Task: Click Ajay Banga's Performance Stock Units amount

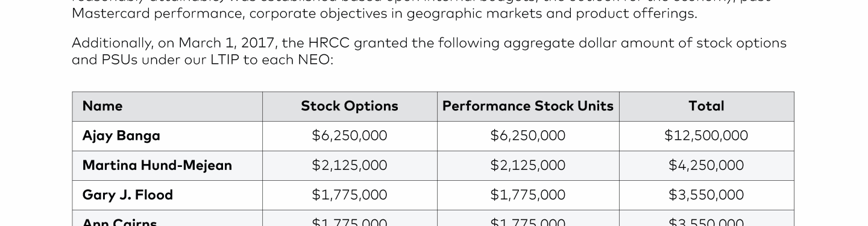Action: tap(528, 136)
